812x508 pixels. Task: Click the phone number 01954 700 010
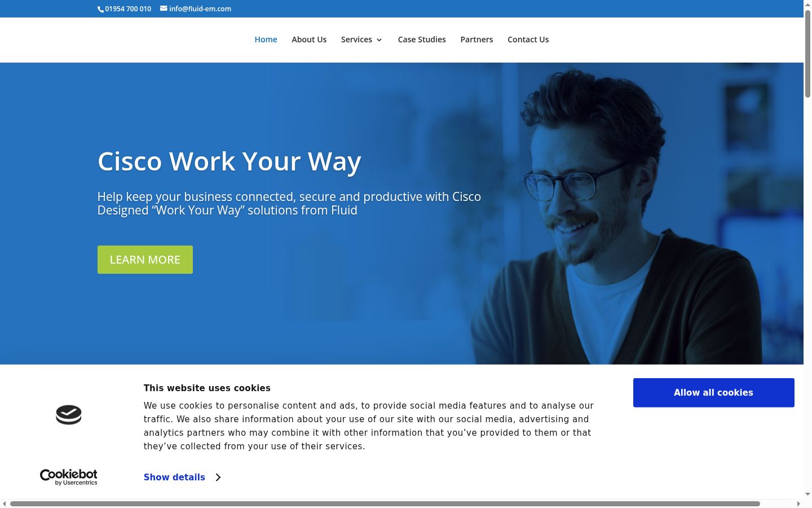tap(128, 9)
